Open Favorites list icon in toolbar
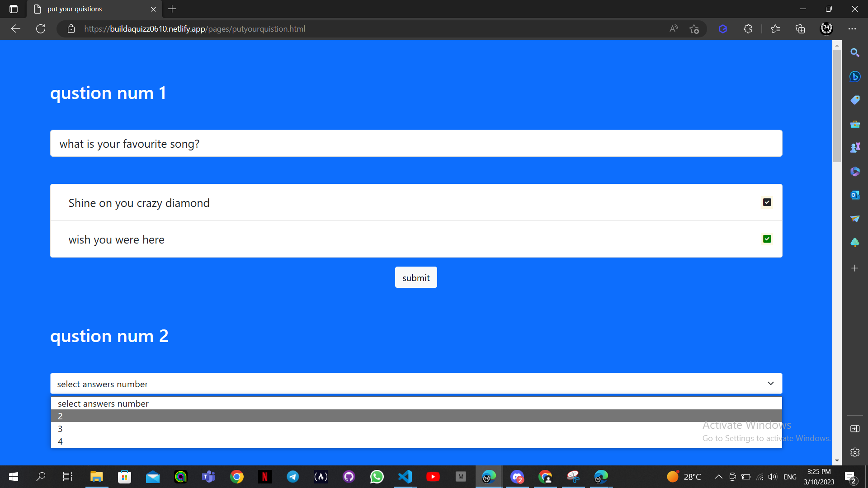This screenshot has width=868, height=488. coord(775,29)
